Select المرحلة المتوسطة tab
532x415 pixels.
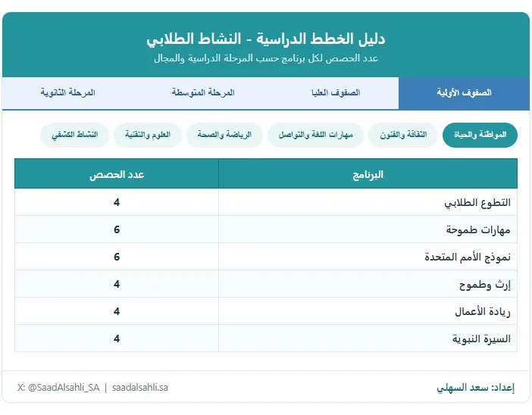tap(203, 93)
